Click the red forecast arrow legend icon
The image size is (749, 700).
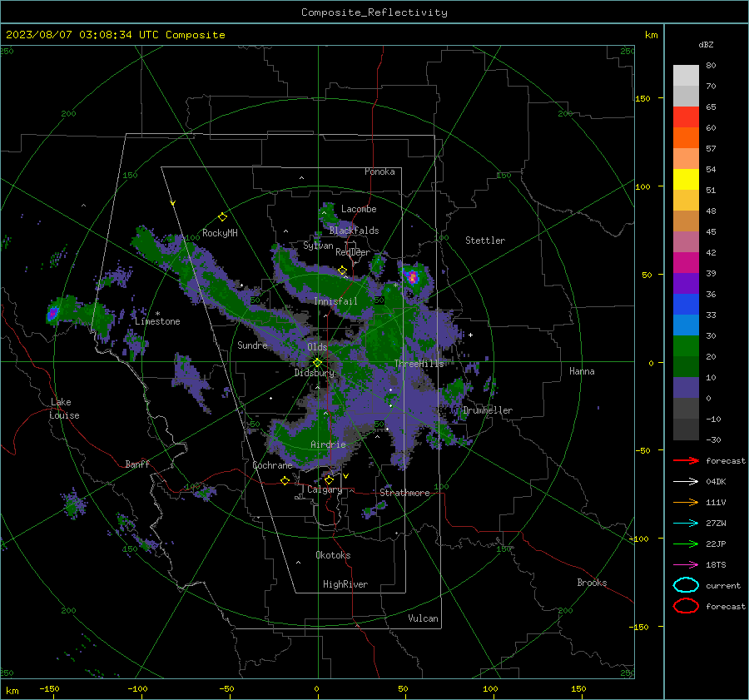click(x=686, y=460)
